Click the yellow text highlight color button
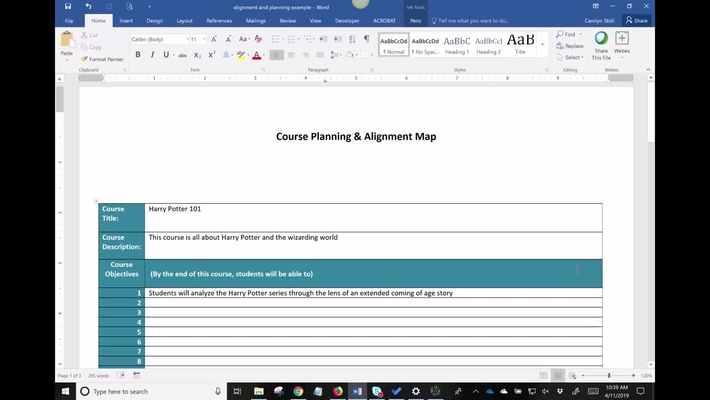This screenshot has width=710, height=400. coord(241,55)
